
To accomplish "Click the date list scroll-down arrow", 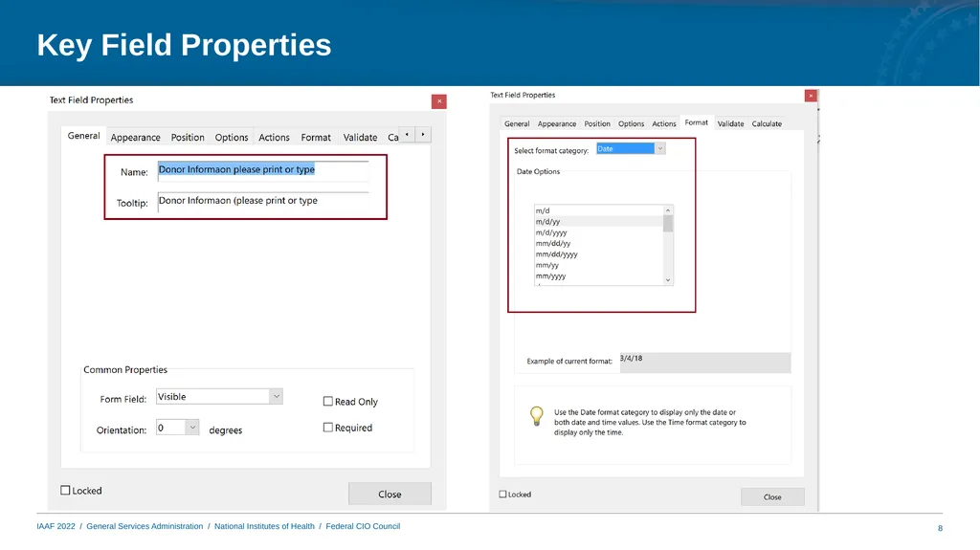I will click(668, 280).
